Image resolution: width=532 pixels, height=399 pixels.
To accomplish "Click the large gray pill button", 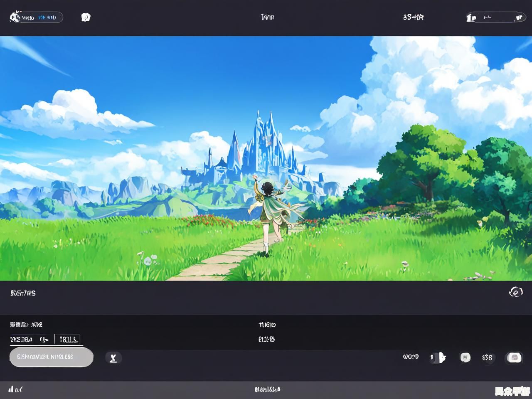I will (x=51, y=357).
